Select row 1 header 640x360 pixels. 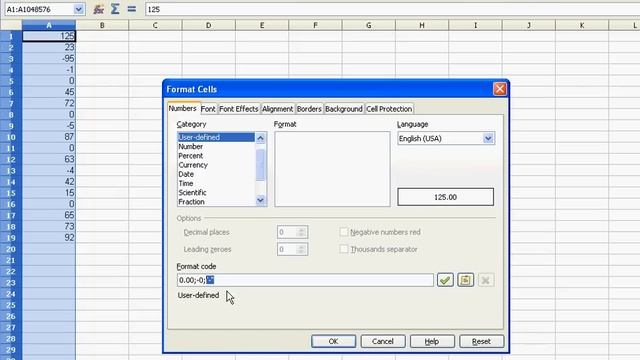click(x=11, y=36)
